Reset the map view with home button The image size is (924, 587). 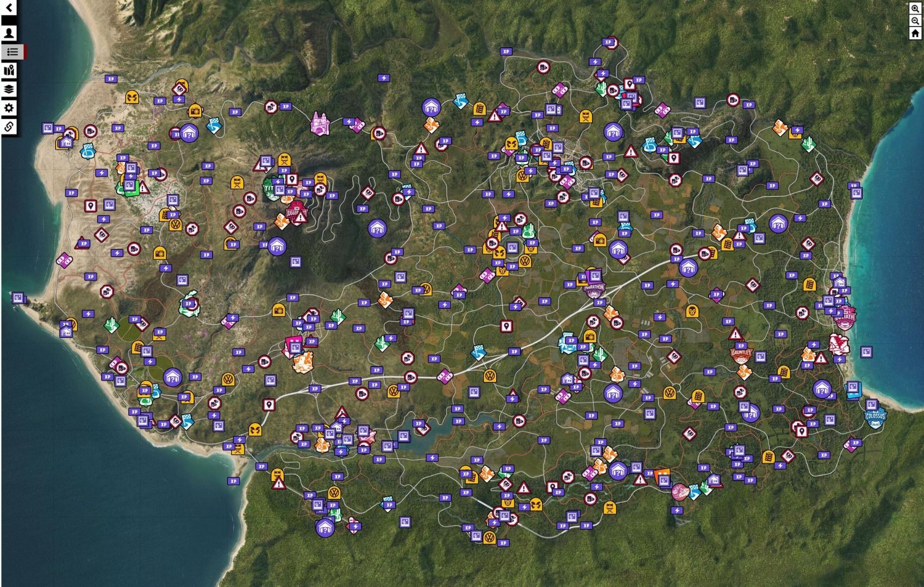[915, 33]
